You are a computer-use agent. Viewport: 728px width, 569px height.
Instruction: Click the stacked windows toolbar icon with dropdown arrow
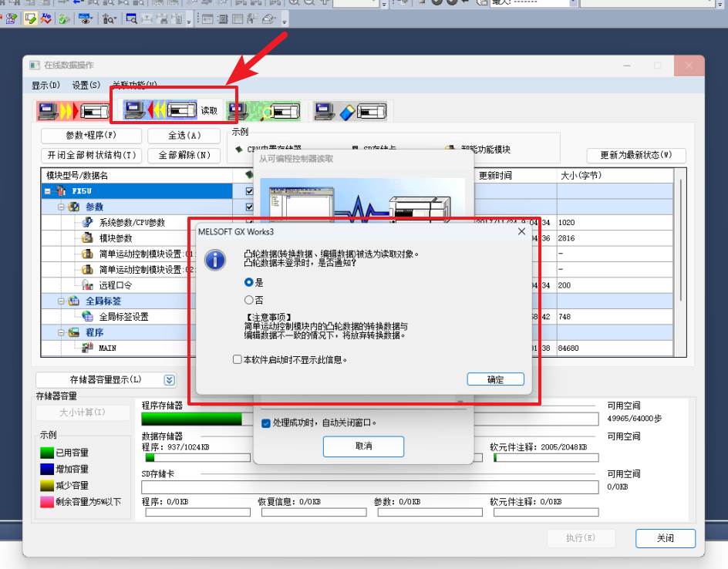click(269, 19)
